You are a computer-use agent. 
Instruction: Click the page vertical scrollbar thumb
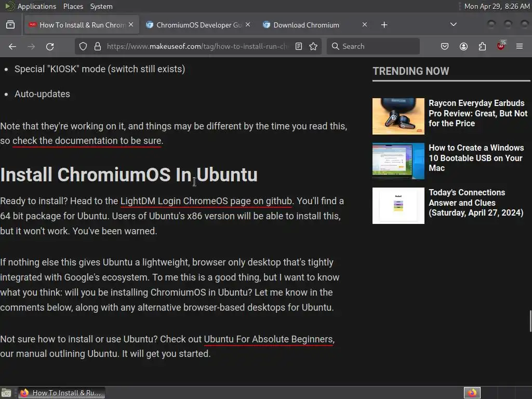[x=530, y=321]
